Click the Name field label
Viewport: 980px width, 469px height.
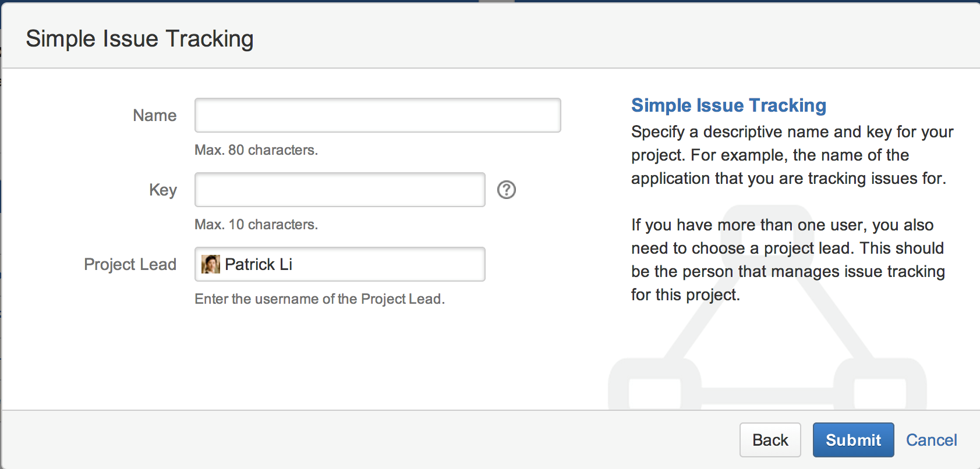pyautogui.click(x=155, y=115)
